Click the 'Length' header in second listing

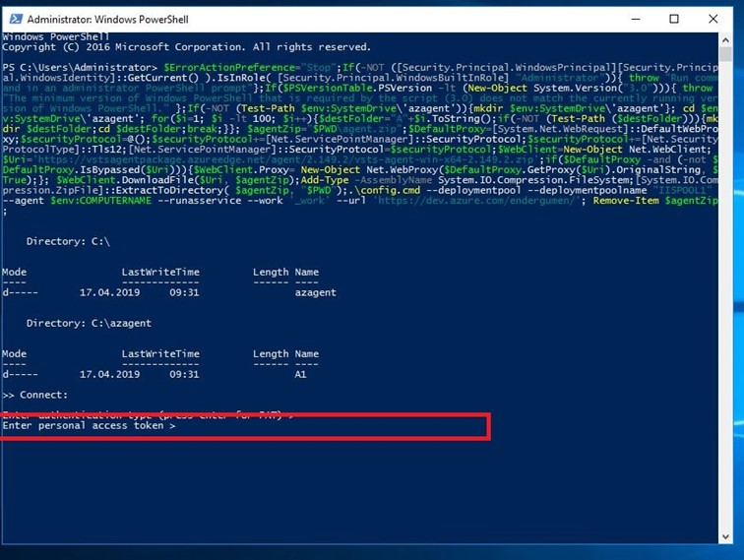(x=271, y=353)
